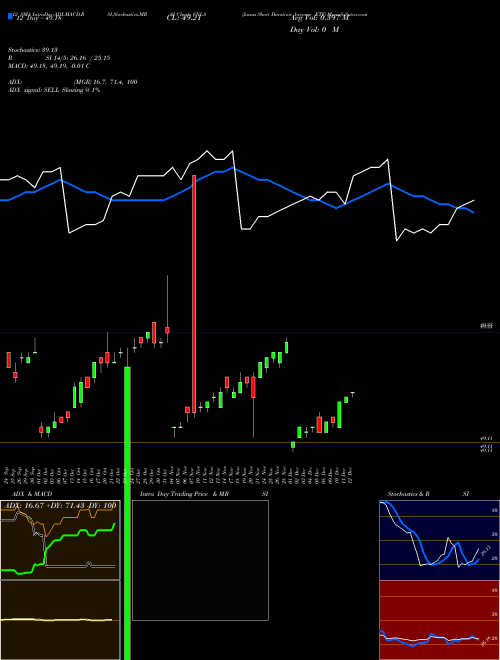Click the upper price level label on right axis

(x=487, y=326)
